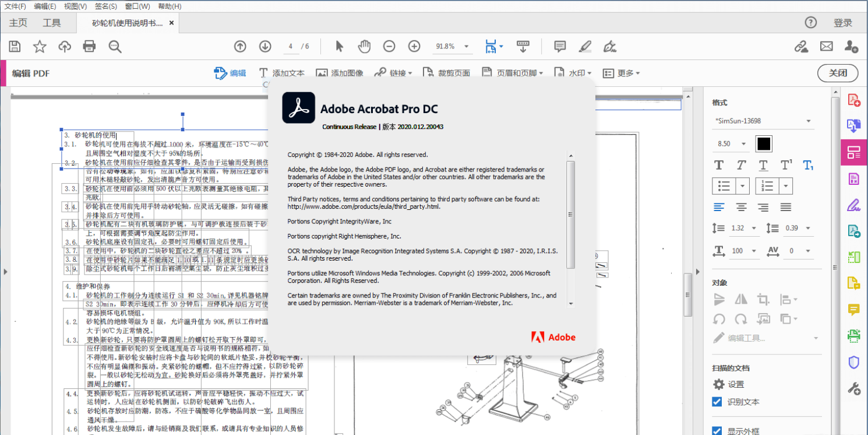Apply italic text formatting
This screenshot has width=868, height=435.
[741, 165]
